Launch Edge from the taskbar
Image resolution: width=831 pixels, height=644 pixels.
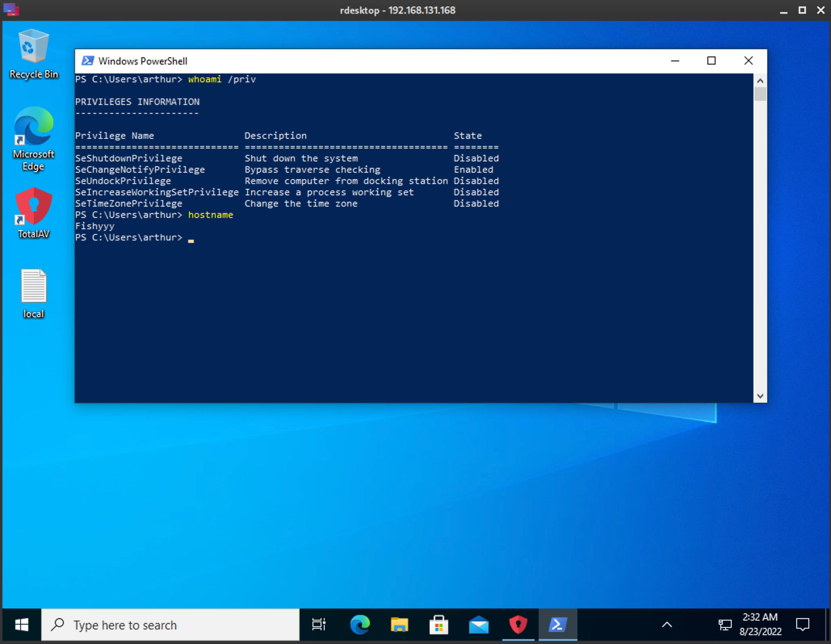click(360, 625)
